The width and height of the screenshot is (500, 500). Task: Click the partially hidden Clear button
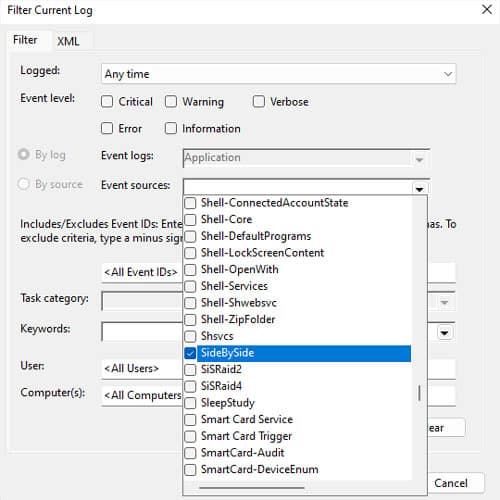tap(446, 427)
